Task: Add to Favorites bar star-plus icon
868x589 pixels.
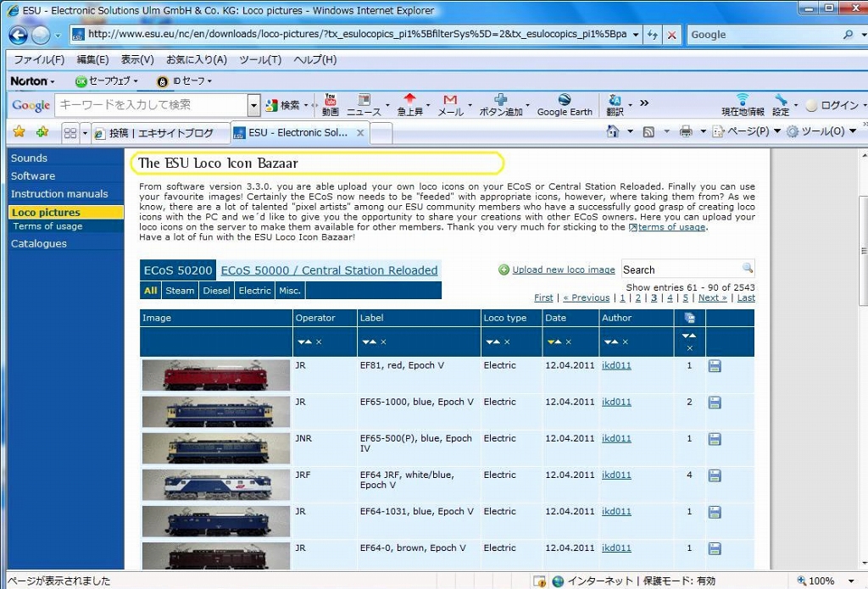Action: pos(42,131)
